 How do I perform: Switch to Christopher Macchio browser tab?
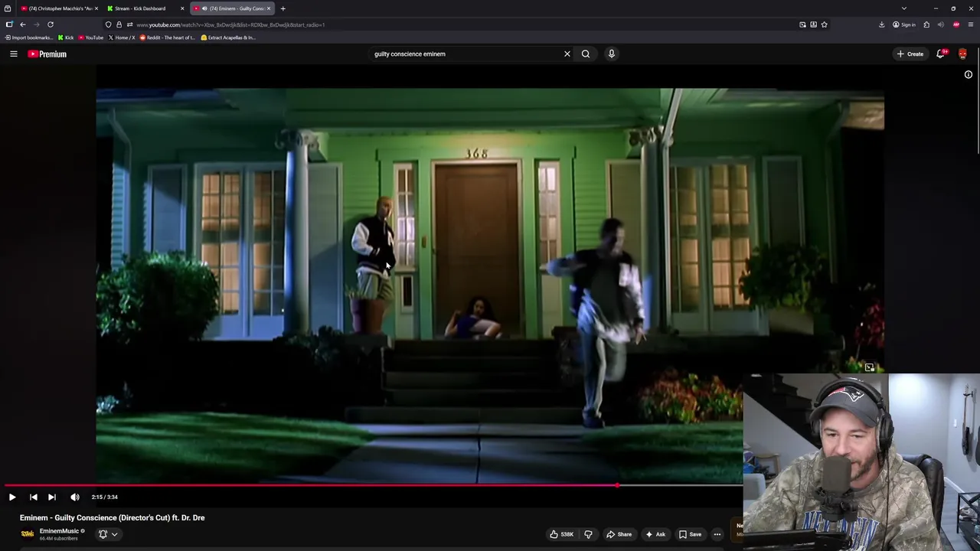(58, 8)
